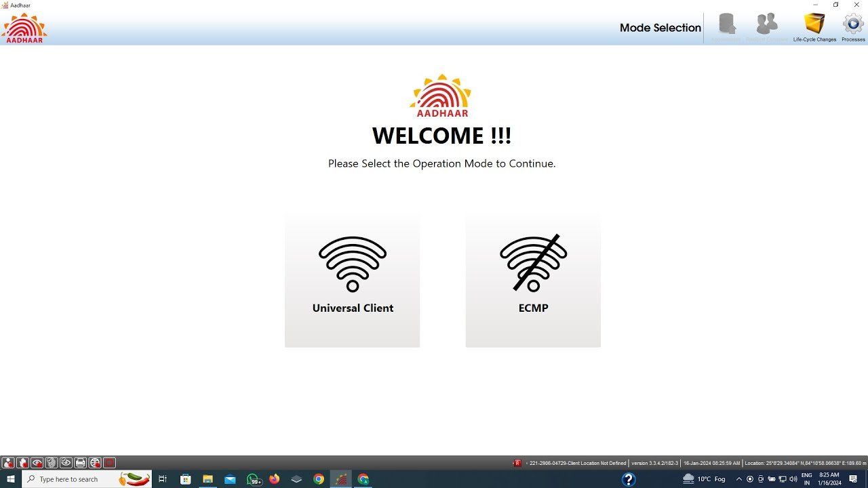Open the notification center
The height and width of the screenshot is (488, 868).
[854, 479]
